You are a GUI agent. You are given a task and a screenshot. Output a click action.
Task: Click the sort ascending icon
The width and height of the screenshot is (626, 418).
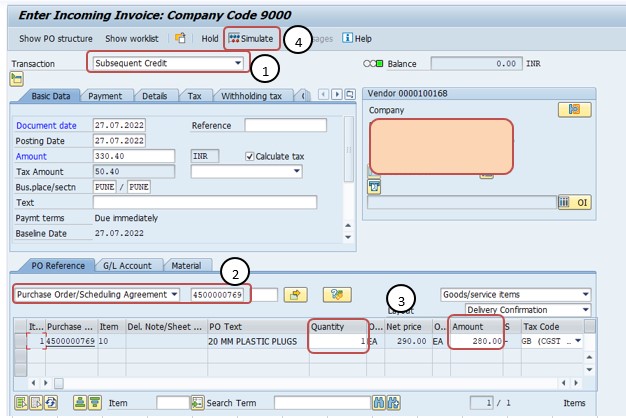[80, 402]
